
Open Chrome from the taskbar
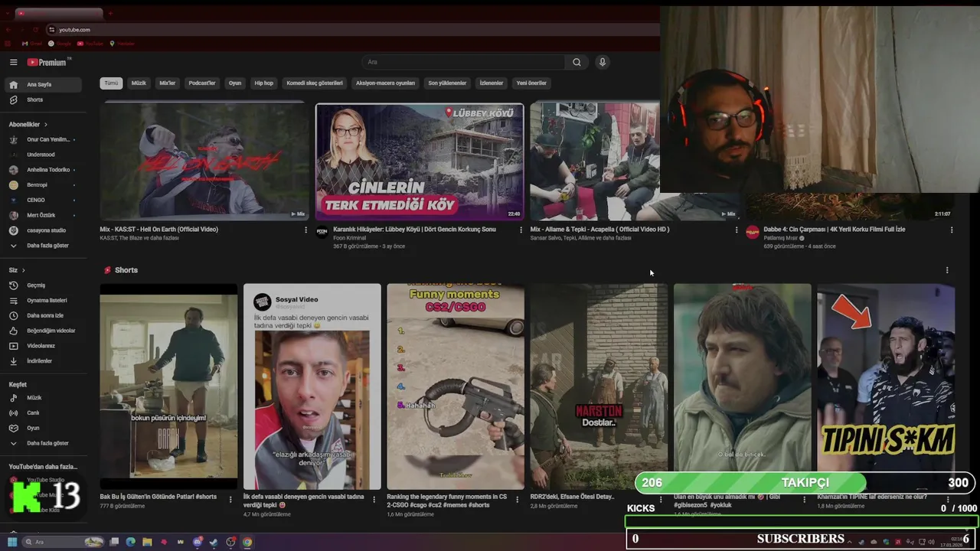[247, 542]
